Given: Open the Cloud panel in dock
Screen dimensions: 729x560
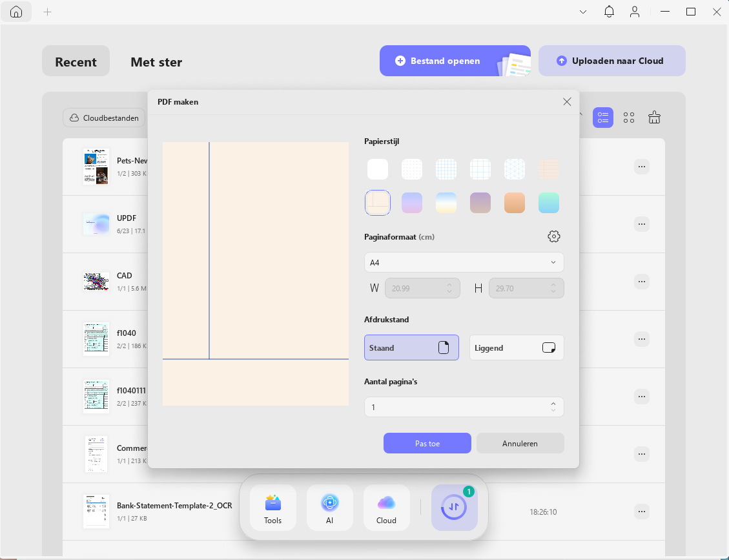Looking at the screenshot, I should [x=386, y=508].
